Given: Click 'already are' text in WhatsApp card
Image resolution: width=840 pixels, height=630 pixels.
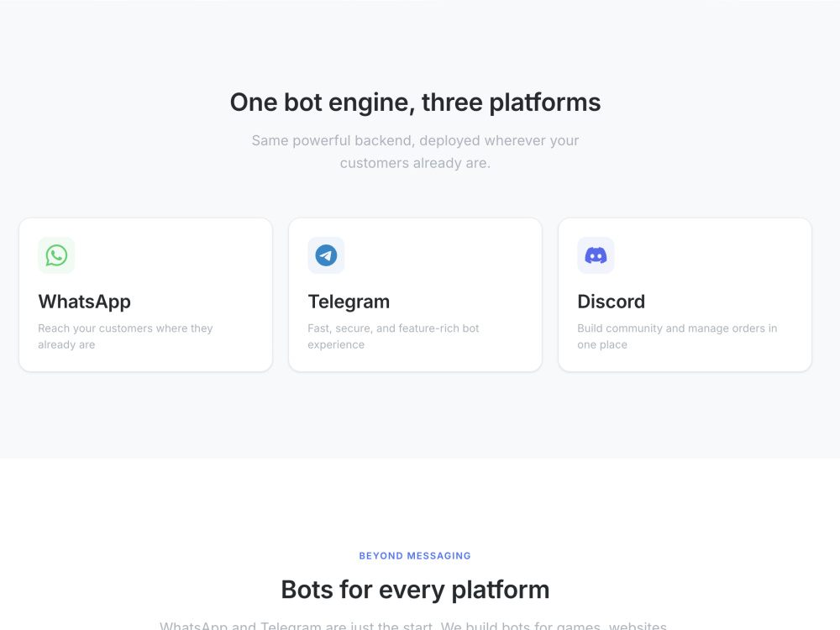Looking at the screenshot, I should pyautogui.click(x=66, y=344).
